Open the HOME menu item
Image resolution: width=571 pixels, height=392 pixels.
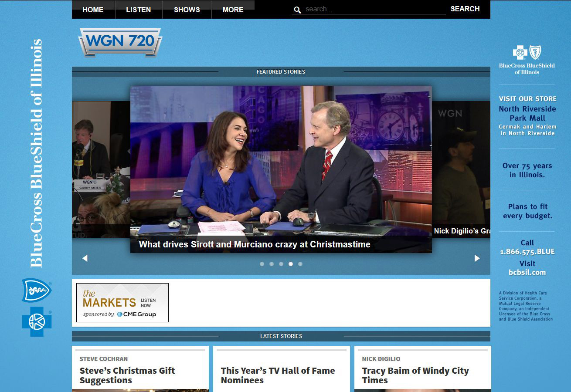tap(93, 10)
